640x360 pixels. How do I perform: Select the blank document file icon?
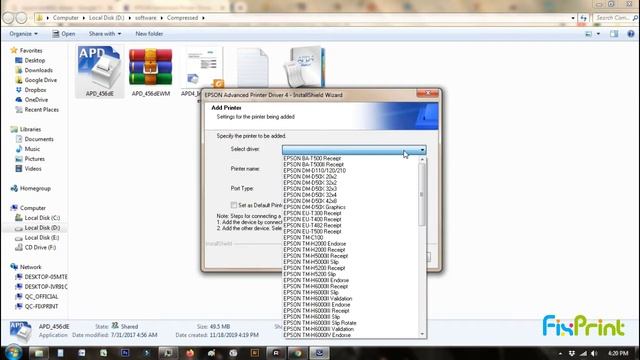tap(253, 67)
